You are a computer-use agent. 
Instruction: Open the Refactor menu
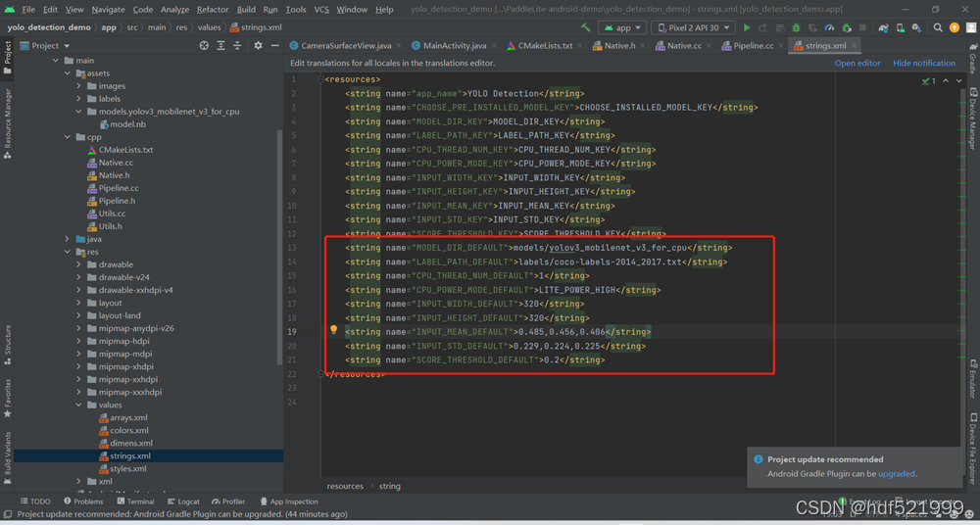click(x=213, y=10)
